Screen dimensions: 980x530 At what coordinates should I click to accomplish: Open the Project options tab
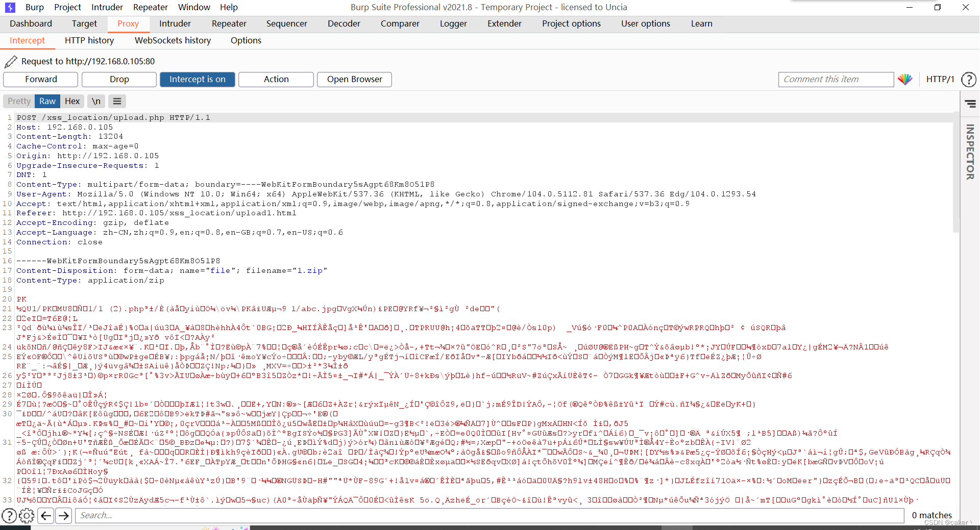(x=571, y=23)
